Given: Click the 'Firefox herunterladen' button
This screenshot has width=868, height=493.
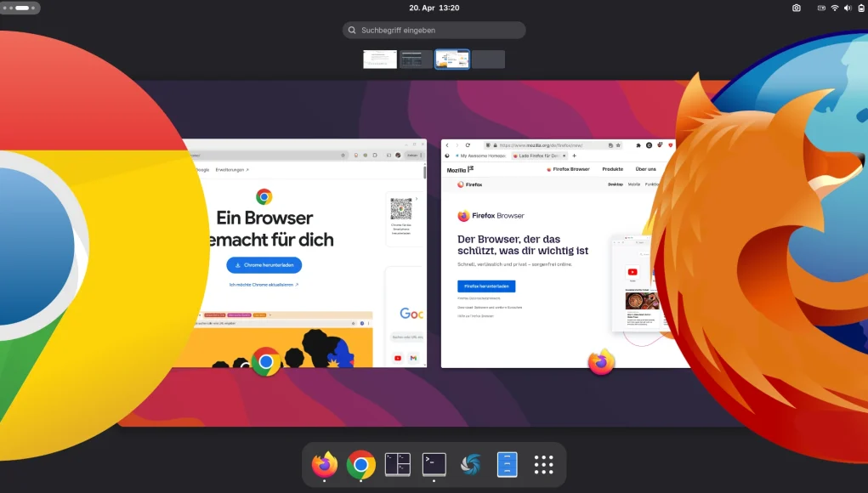Looking at the screenshot, I should coord(486,286).
